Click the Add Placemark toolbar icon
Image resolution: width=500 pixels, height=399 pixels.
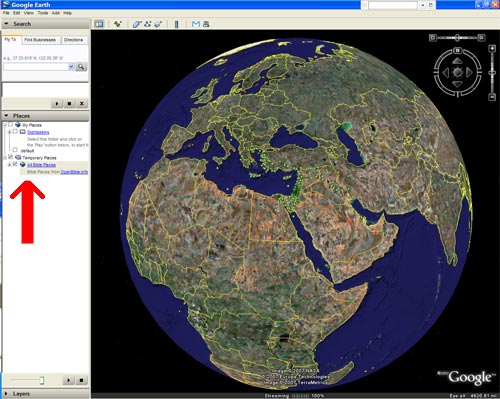pyautogui.click(x=118, y=24)
